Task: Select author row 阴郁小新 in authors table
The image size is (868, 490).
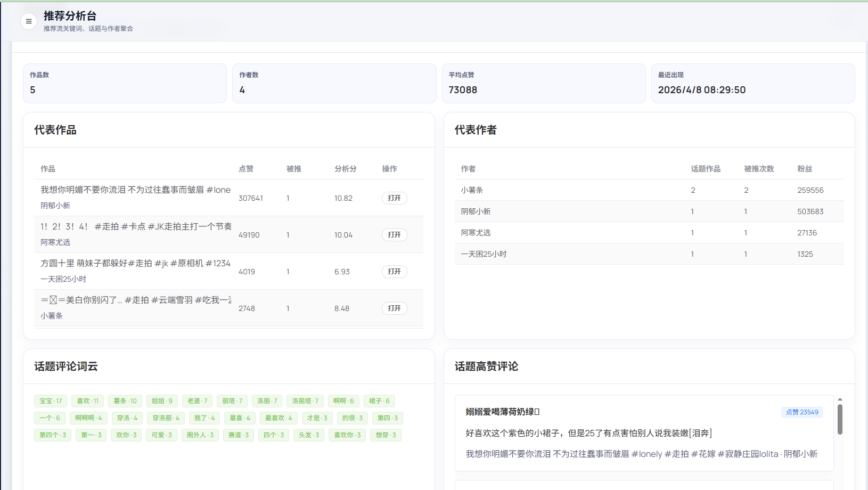Action: pos(649,211)
